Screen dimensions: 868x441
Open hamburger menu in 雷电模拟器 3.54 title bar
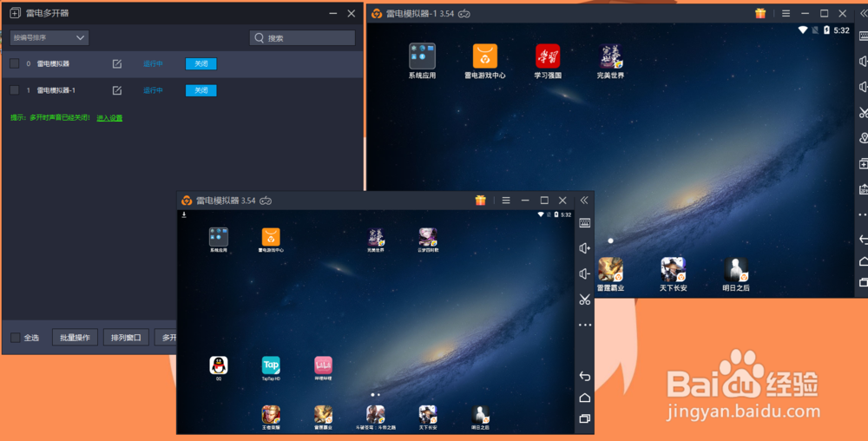[x=506, y=201]
